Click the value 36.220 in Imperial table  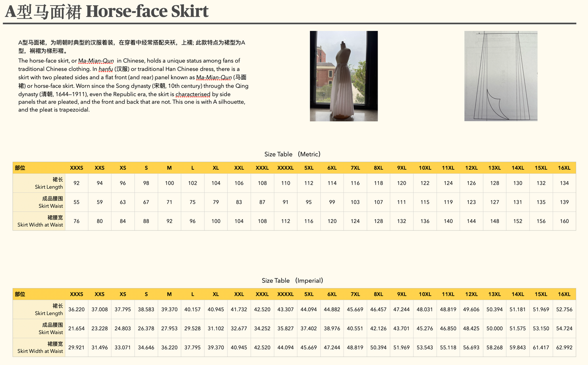(x=77, y=309)
